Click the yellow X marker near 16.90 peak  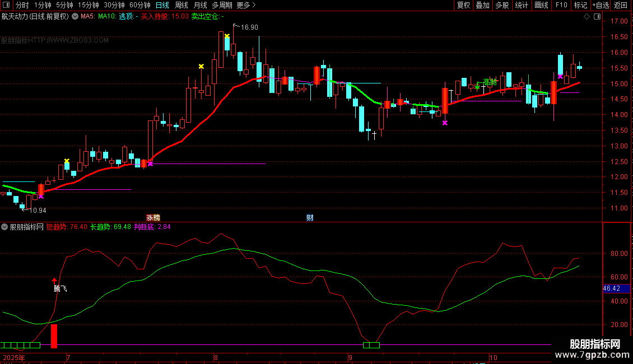pyautogui.click(x=227, y=36)
